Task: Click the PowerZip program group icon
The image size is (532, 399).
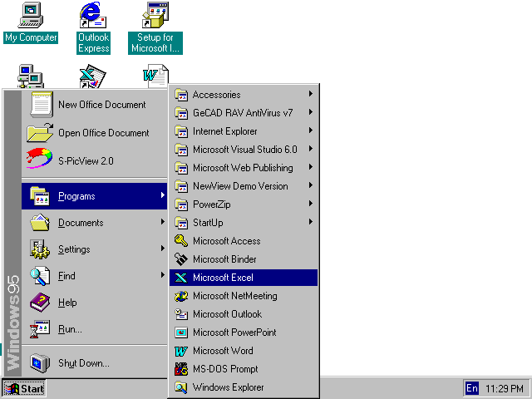Action: click(x=181, y=204)
